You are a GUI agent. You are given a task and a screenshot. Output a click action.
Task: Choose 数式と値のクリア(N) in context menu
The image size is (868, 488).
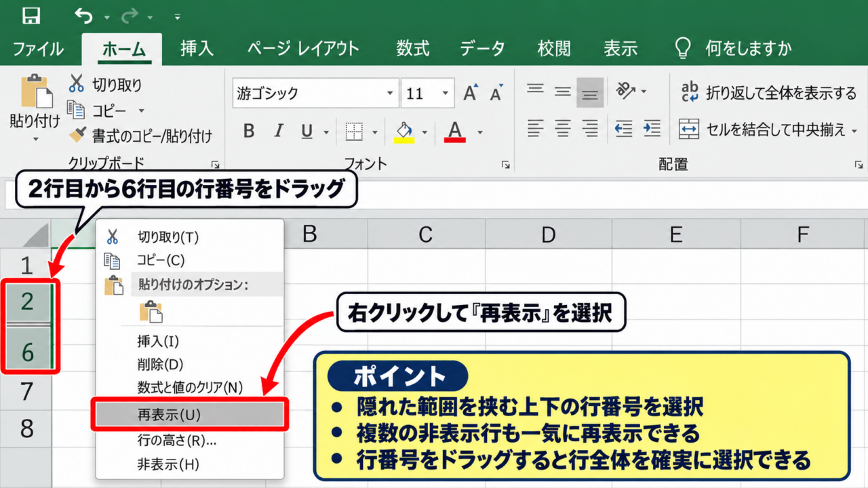(190, 388)
